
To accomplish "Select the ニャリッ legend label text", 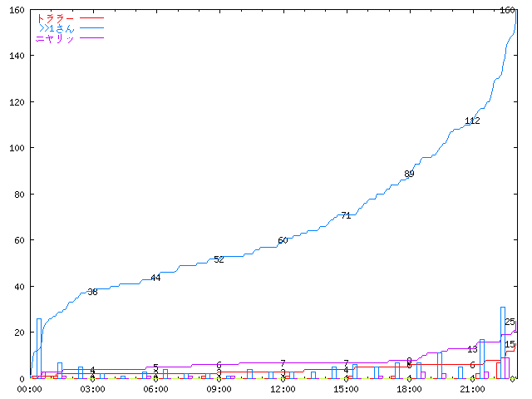I will [55, 39].
